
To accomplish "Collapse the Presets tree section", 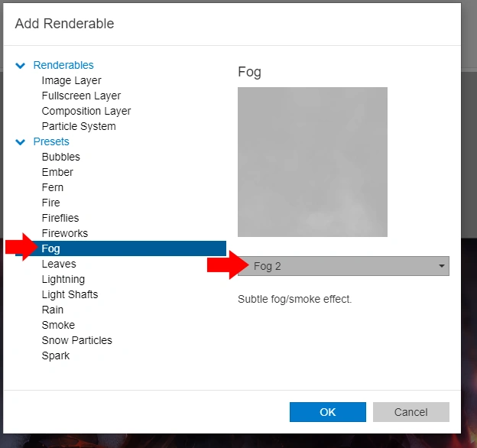I will pyautogui.click(x=21, y=142).
